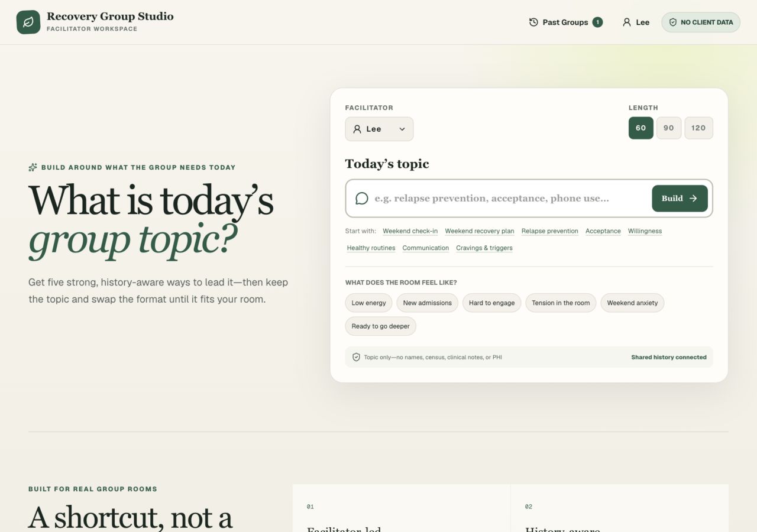
Task: Click the person icon in Facilitator dropdown
Action: (357, 129)
